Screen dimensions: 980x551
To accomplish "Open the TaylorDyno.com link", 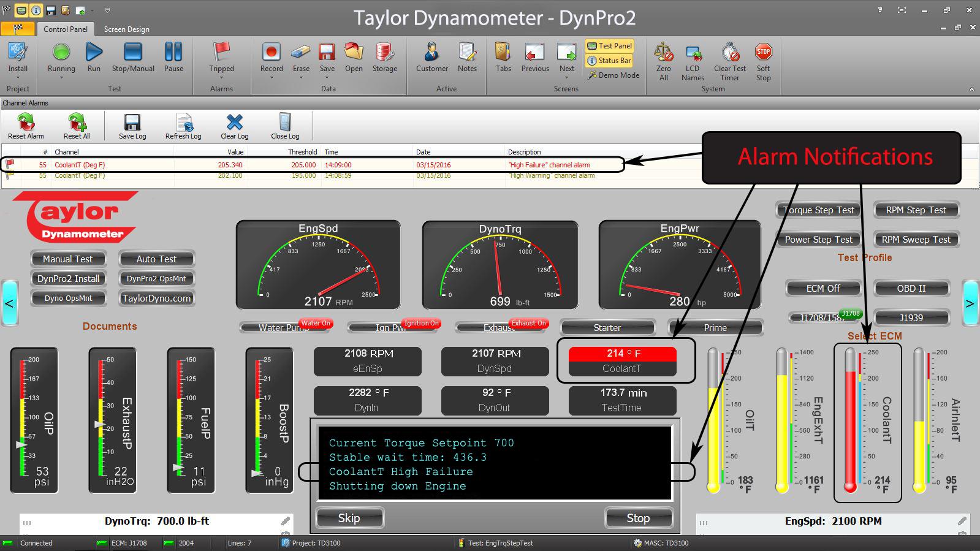I will pyautogui.click(x=156, y=298).
